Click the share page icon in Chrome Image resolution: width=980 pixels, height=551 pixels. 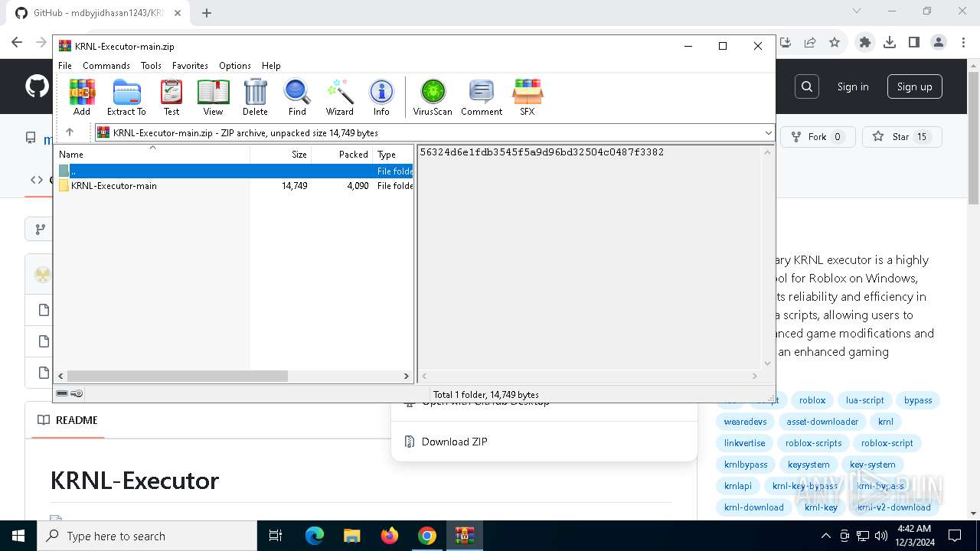[x=810, y=43]
